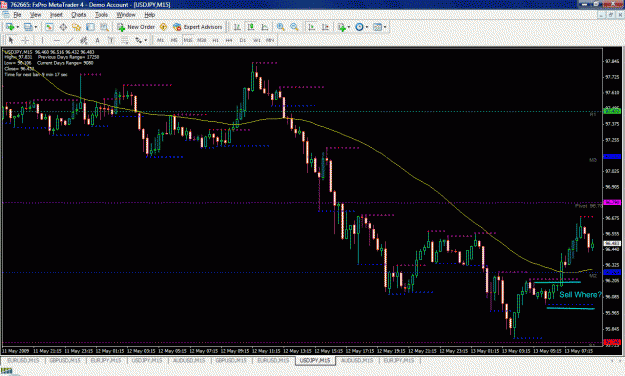Toggle the Data Window panel icon
Screen dimensions: 625x376
coord(63,27)
